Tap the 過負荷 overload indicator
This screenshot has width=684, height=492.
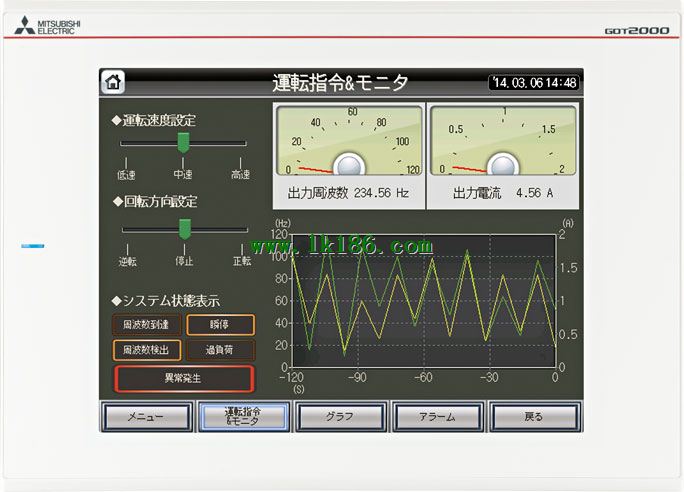tap(220, 350)
